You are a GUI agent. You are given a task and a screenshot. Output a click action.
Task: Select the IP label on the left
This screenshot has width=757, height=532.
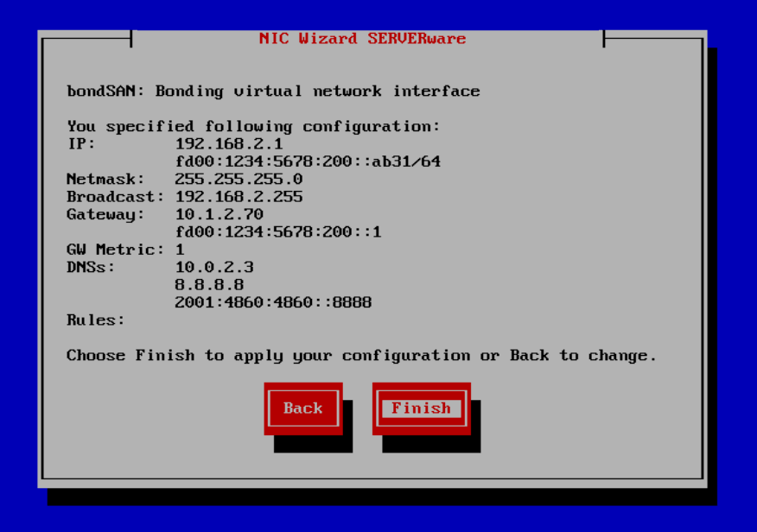(80, 143)
